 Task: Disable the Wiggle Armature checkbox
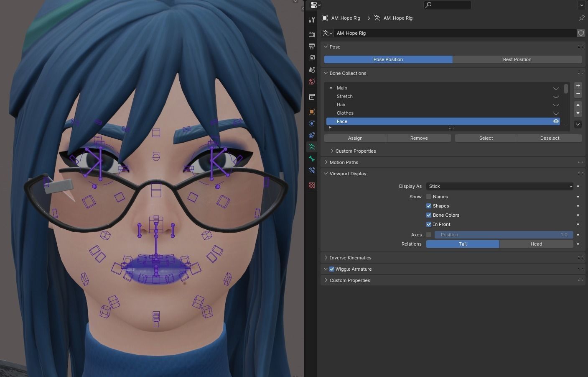tap(332, 269)
